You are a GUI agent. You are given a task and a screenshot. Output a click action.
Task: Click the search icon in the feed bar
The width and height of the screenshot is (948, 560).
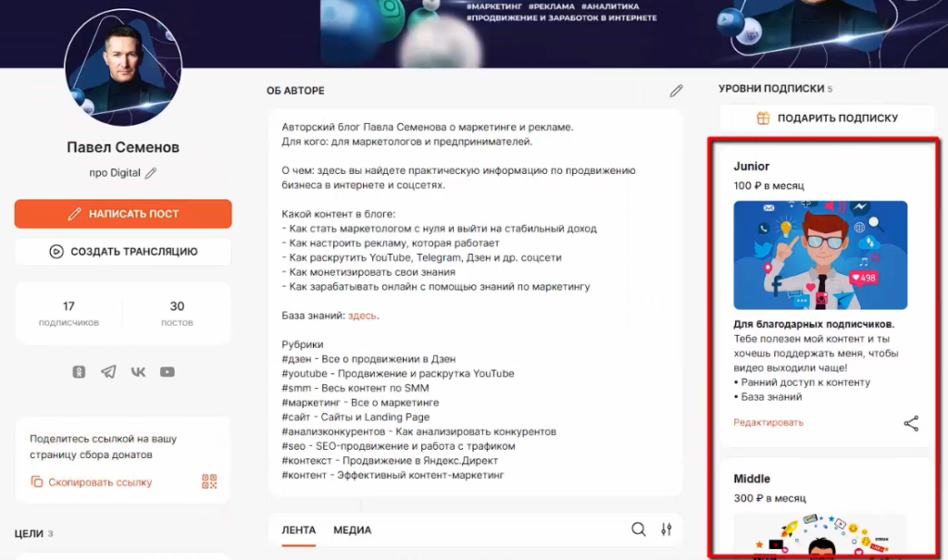[639, 529]
